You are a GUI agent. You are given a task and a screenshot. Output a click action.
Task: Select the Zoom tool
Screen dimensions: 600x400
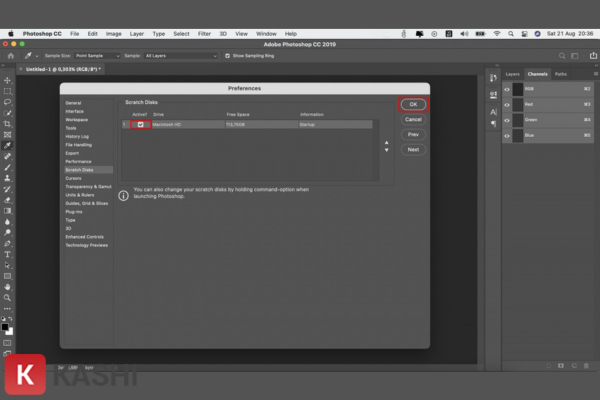(8, 297)
